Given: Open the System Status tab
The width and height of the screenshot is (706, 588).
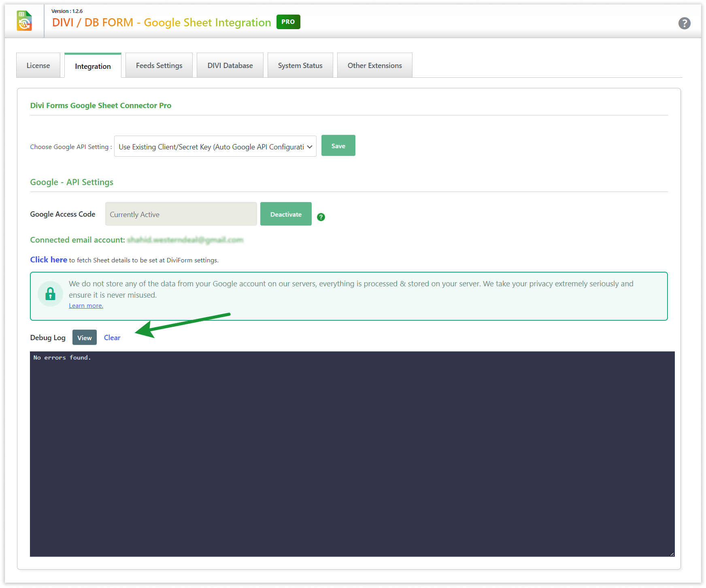Looking at the screenshot, I should click(x=300, y=66).
